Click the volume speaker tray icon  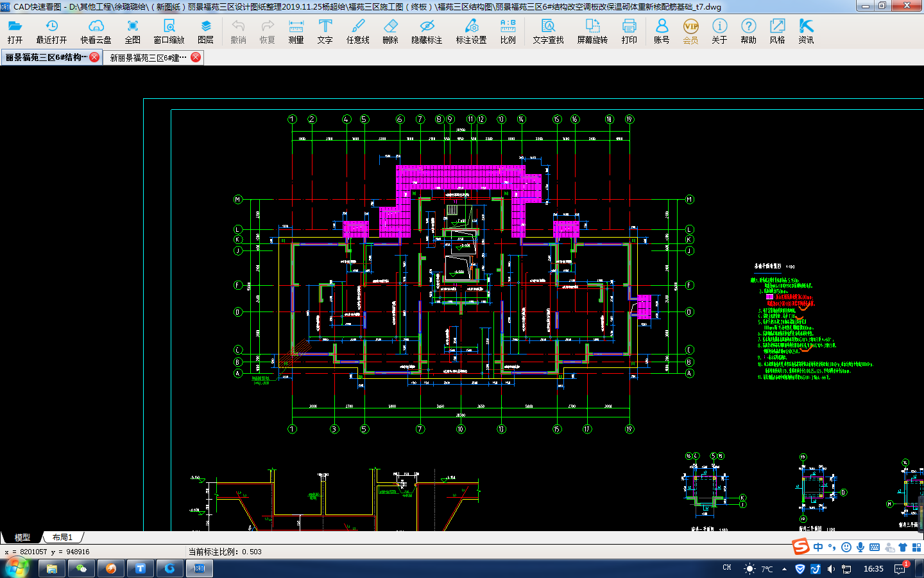click(x=831, y=569)
